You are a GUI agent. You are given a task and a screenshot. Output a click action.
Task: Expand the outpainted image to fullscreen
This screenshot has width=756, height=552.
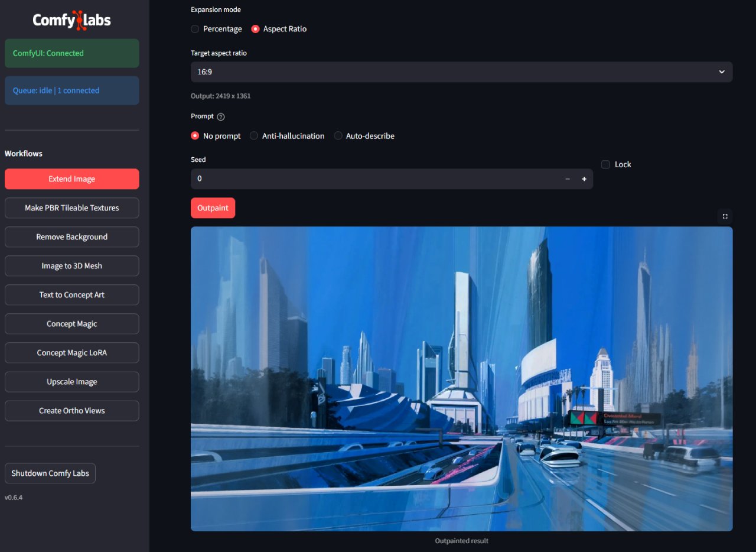(x=725, y=216)
